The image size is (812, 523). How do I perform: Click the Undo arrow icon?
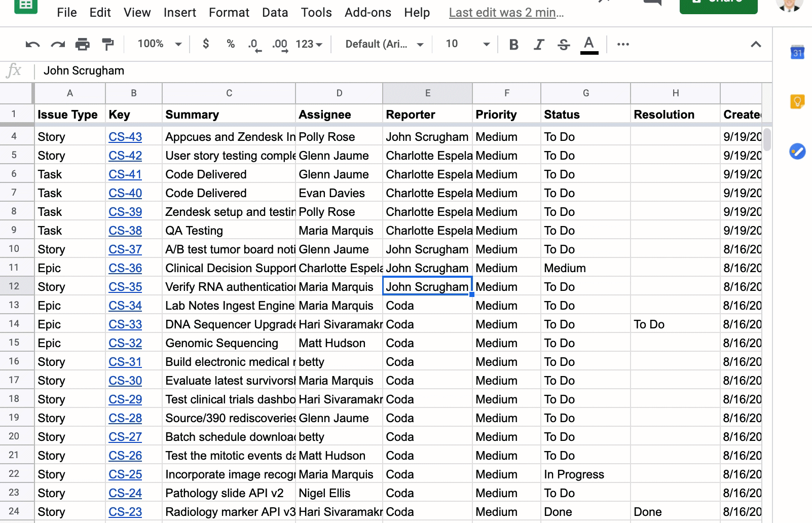coord(32,45)
